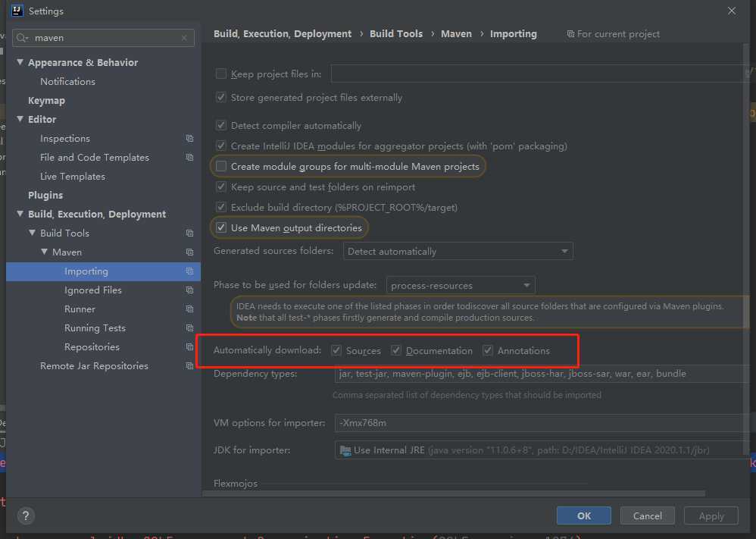Open the 'JDK for importer' combo box

542,450
